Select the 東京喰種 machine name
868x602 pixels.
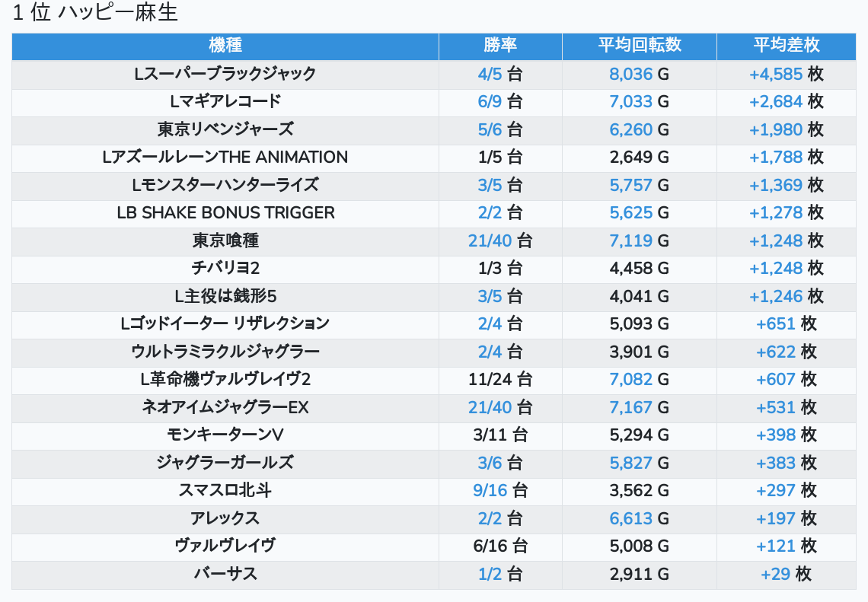click(x=225, y=240)
